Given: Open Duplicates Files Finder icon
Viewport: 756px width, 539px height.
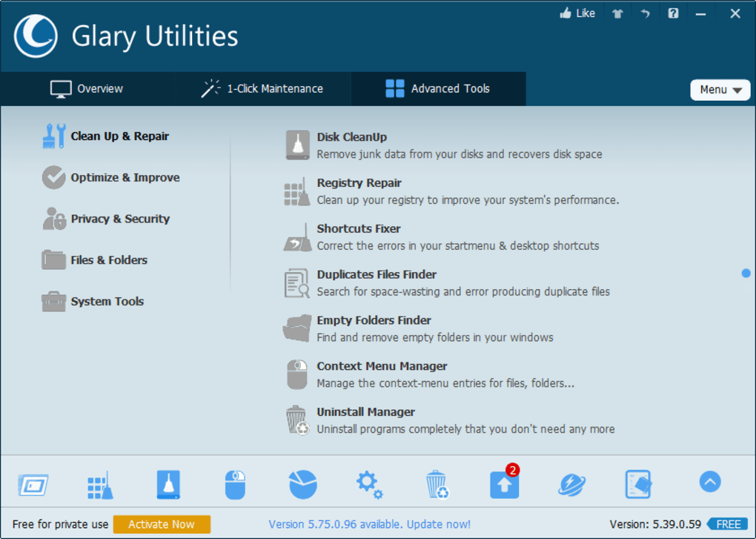Looking at the screenshot, I should [x=296, y=282].
